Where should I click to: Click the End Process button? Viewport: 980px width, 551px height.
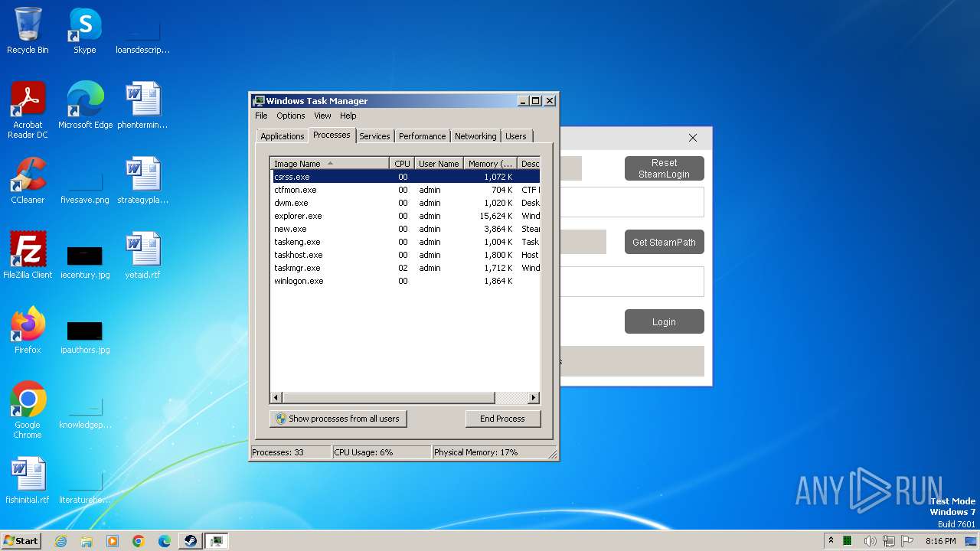point(502,419)
